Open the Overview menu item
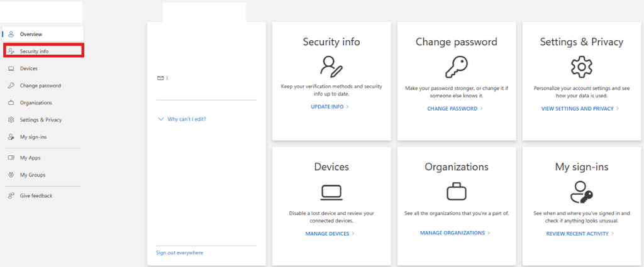The width and height of the screenshot is (644, 267). click(43, 35)
